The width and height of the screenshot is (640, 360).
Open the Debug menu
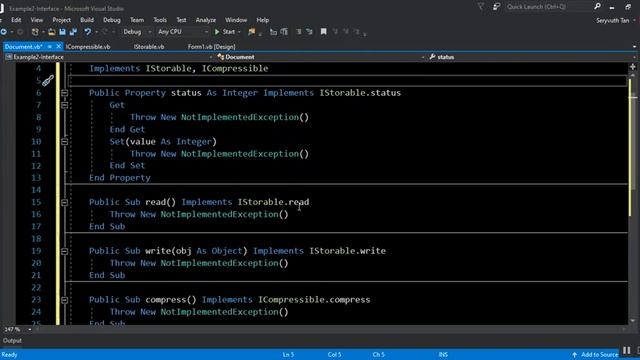111,20
